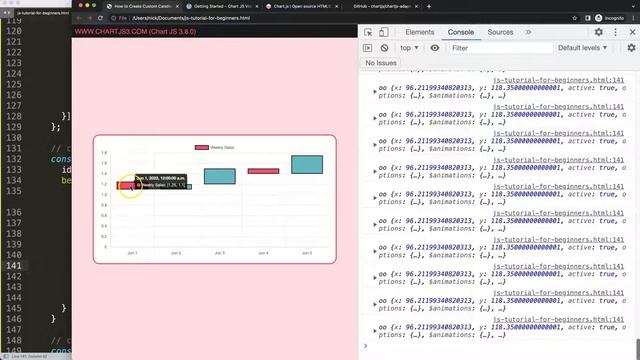Go forward with browser forward arrow
The width and height of the screenshot is (640, 360).
click(89, 18)
